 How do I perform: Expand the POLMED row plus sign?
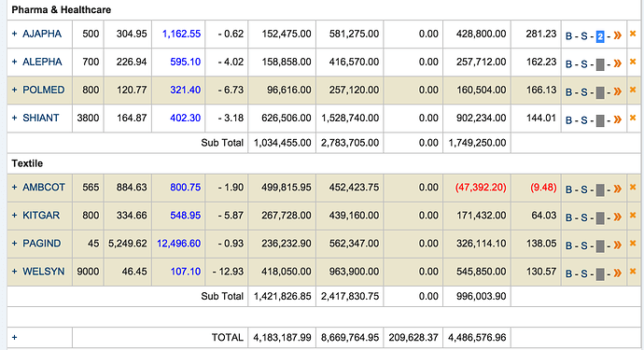14,90
